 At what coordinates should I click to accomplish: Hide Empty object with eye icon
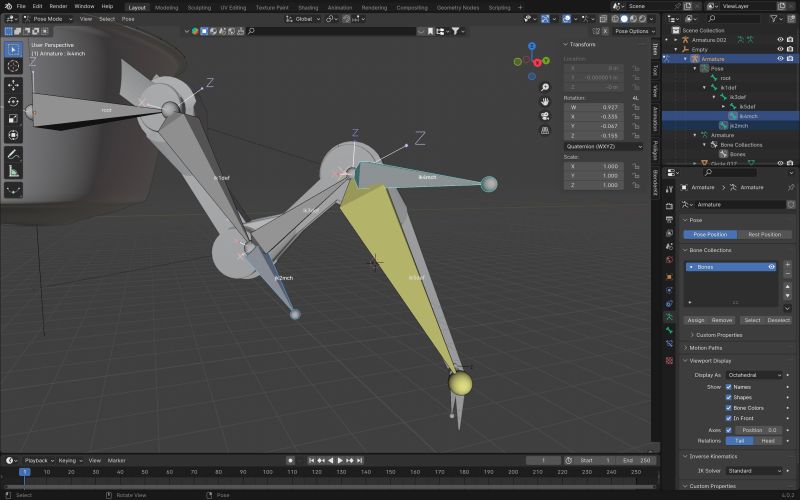pos(780,49)
